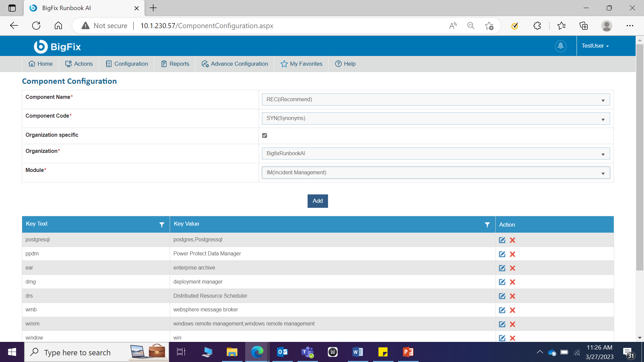Expand the Module dropdown
644x362 pixels.
point(435,173)
